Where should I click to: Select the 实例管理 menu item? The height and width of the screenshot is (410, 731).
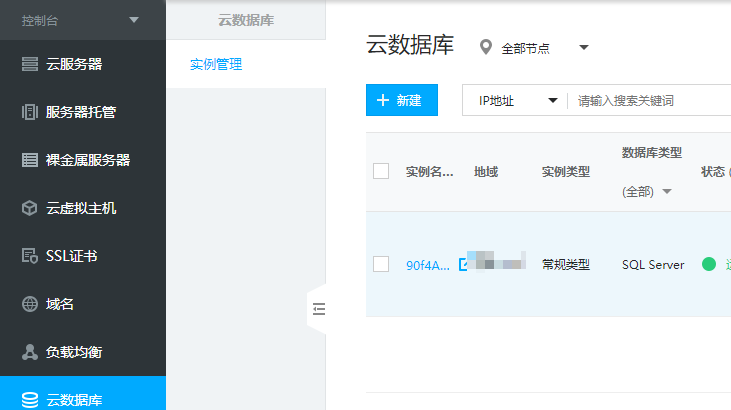216,65
